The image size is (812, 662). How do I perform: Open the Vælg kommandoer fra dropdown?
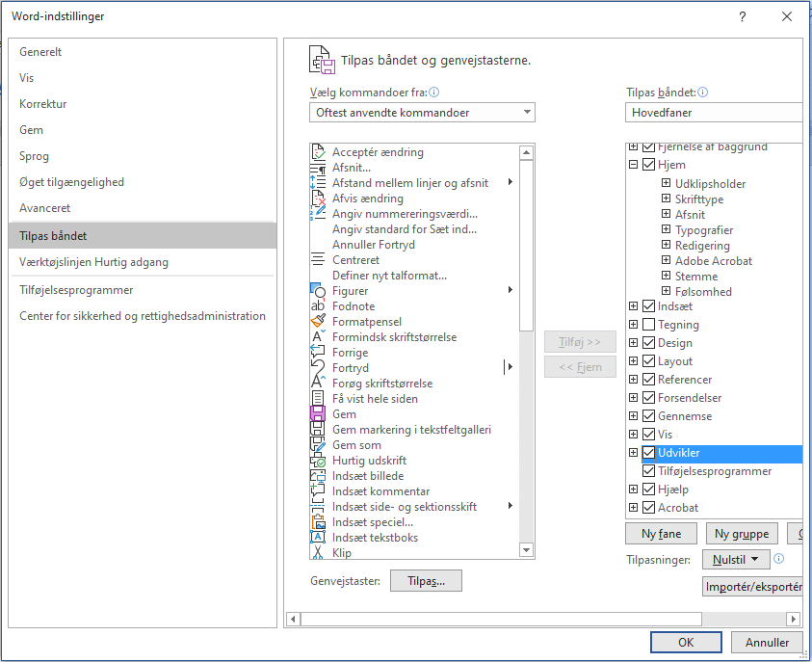tap(422, 113)
